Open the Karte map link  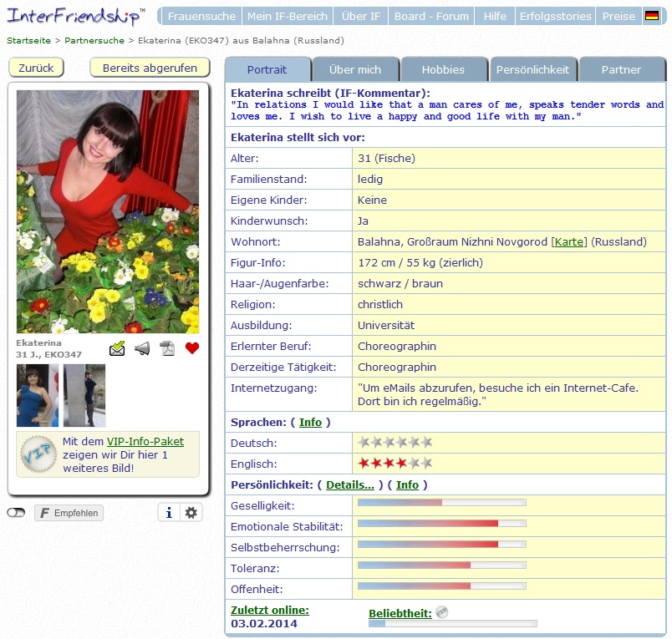pos(569,242)
